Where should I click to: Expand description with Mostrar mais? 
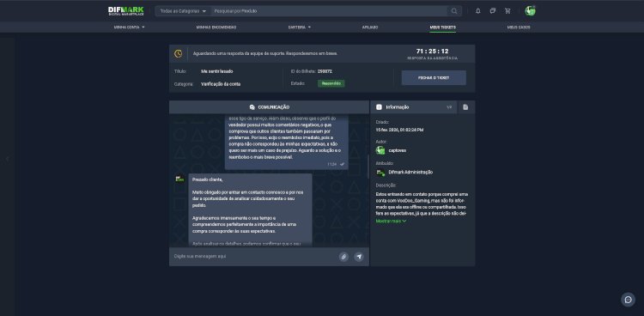click(391, 221)
